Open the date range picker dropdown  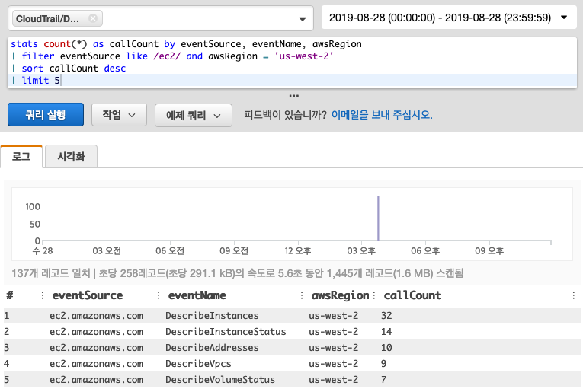point(564,18)
